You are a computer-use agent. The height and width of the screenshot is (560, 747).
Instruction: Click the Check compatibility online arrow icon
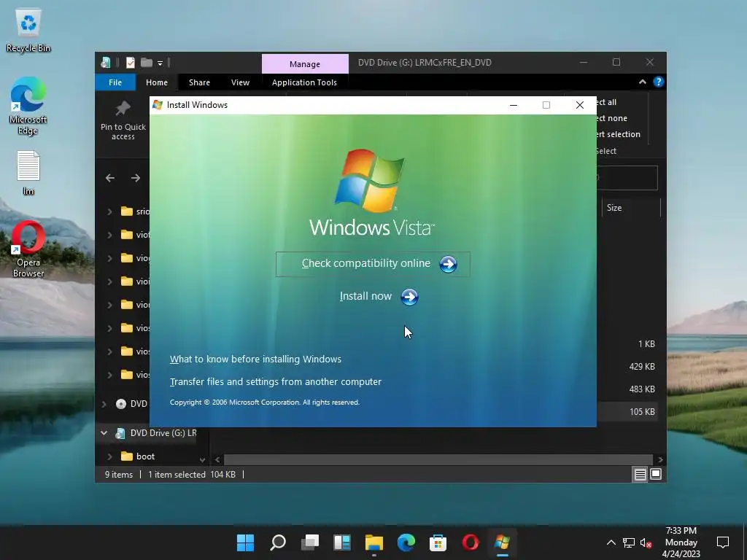(x=448, y=264)
